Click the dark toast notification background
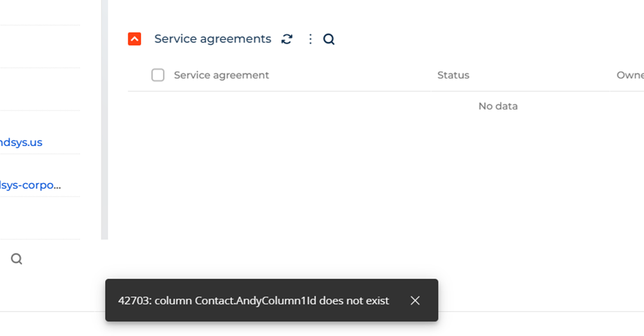This screenshot has height=336, width=644. point(271,300)
